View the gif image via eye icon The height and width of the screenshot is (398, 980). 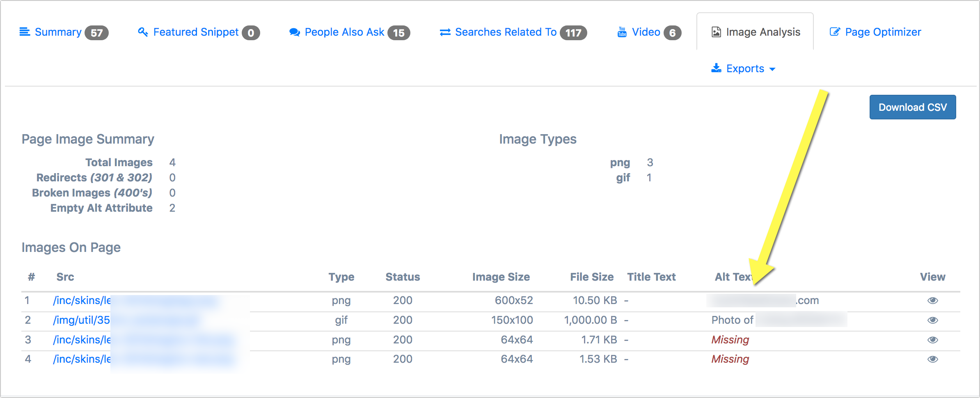click(932, 320)
